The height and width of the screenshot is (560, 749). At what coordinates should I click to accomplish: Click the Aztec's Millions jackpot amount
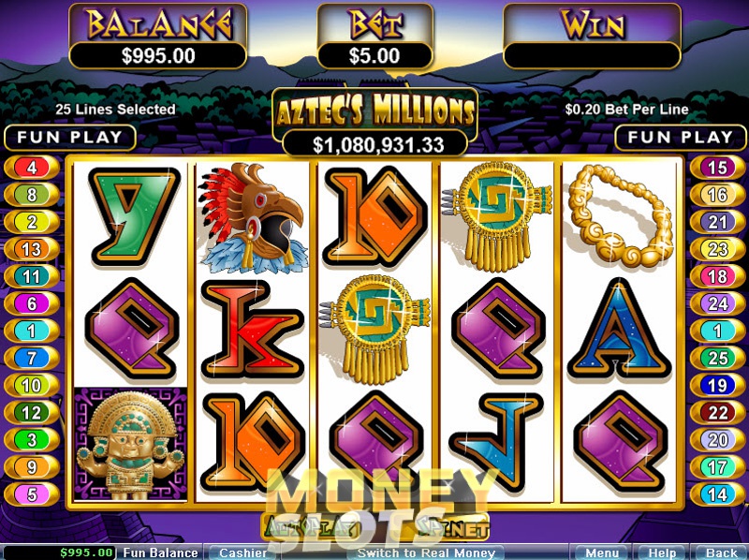pyautogui.click(x=375, y=144)
